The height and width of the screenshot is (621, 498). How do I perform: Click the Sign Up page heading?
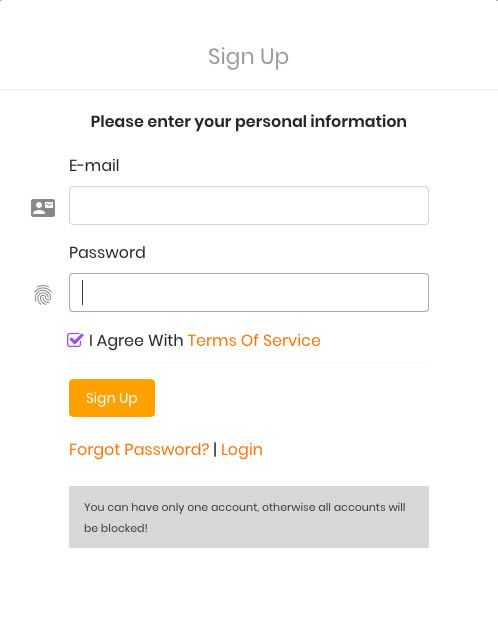(x=248, y=57)
